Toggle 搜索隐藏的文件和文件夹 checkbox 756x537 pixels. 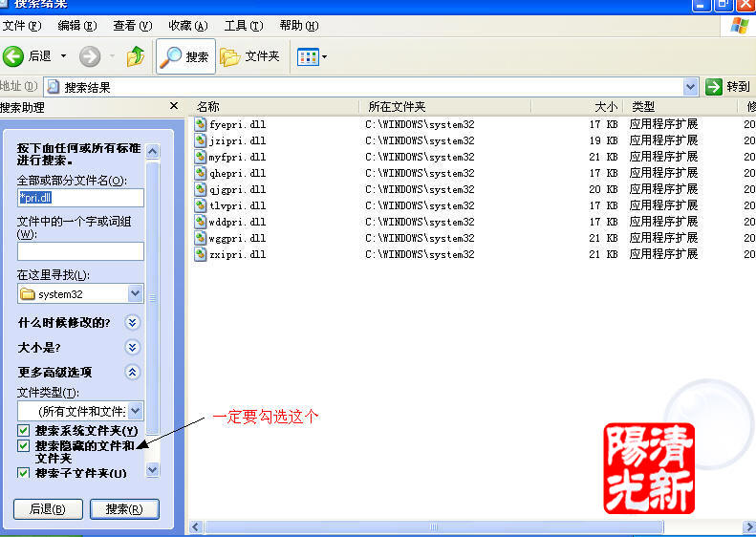23,445
